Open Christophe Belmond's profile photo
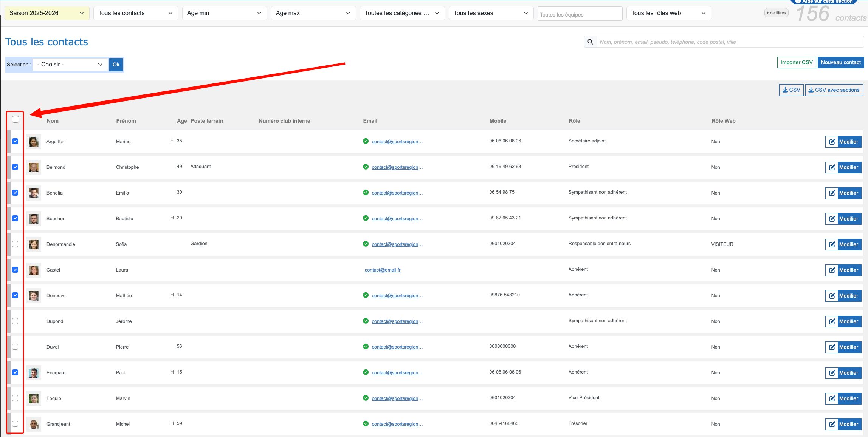Screen dimensions: 868x437 [34, 167]
